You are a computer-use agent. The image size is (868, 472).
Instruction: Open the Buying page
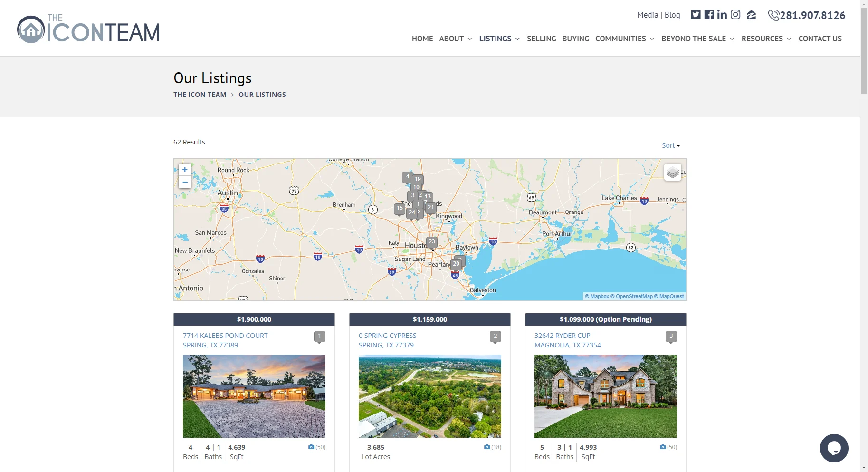pos(575,39)
